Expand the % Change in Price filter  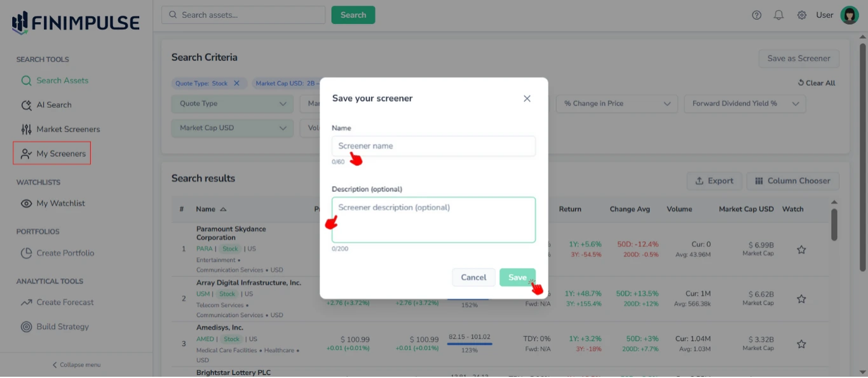point(616,103)
